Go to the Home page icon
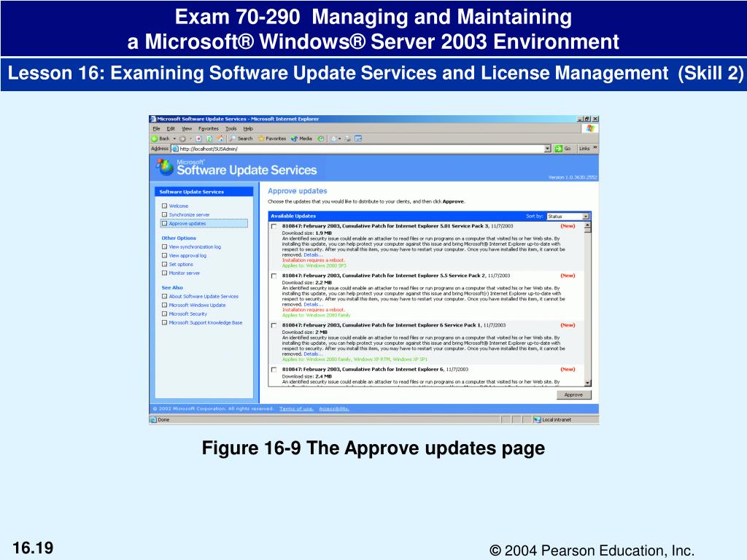The width and height of the screenshot is (747, 560). coord(220,139)
